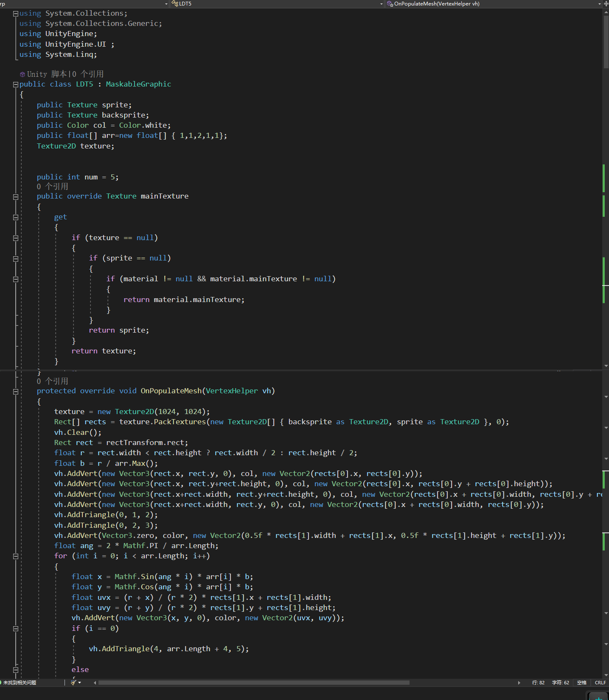Click the '0 个引用' CodeLens above mainTexture
Screen dimensions: 609x700
[52, 187]
